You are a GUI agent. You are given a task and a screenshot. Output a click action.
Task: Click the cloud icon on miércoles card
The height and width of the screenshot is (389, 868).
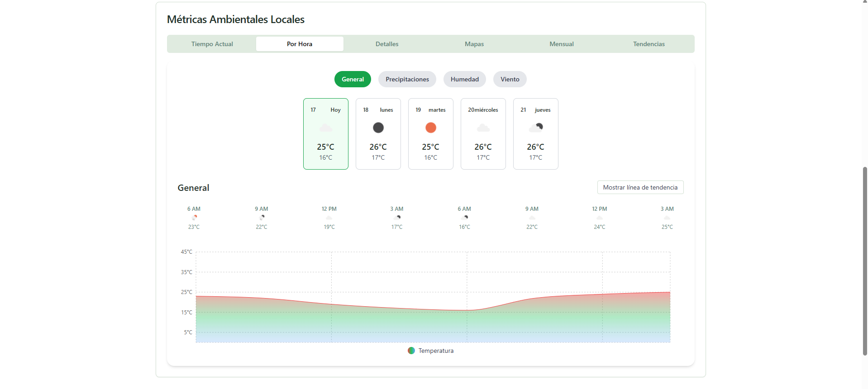pos(483,128)
